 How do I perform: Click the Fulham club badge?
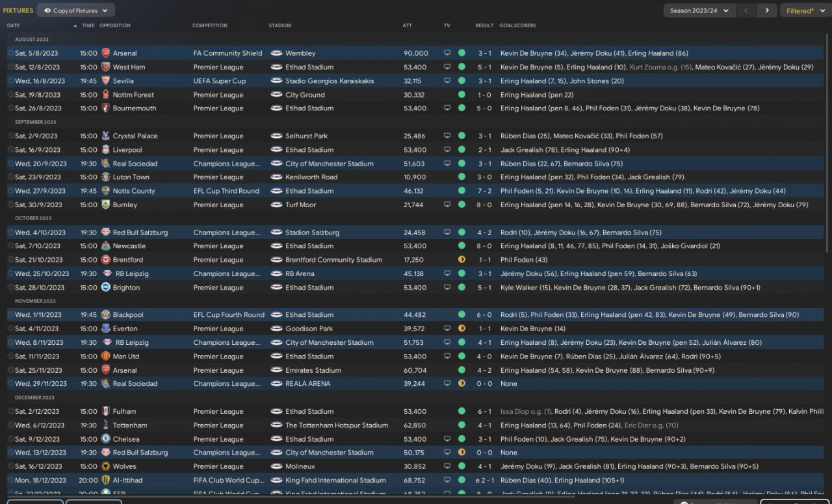tap(105, 411)
